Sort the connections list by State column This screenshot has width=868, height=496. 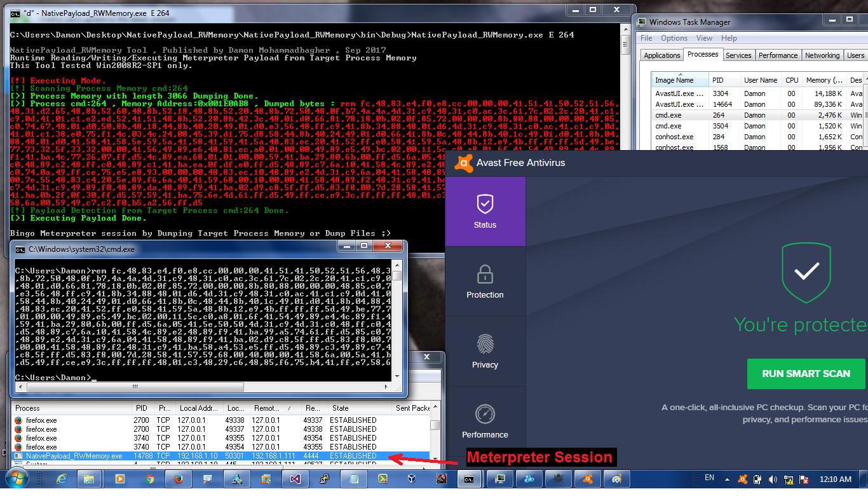click(340, 408)
